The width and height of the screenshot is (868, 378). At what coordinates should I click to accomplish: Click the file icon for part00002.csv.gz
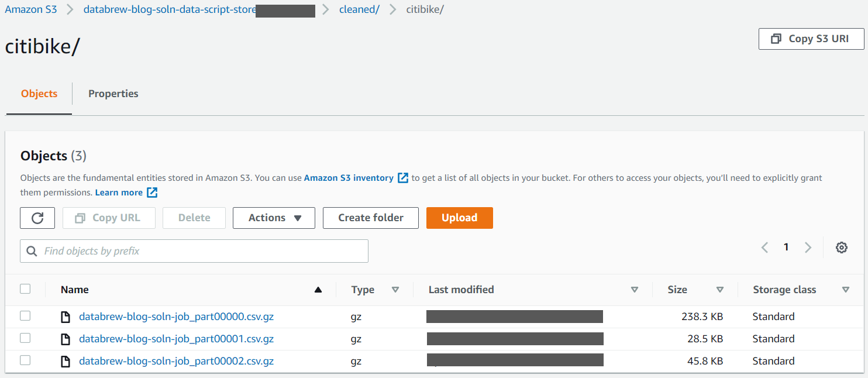pos(66,362)
